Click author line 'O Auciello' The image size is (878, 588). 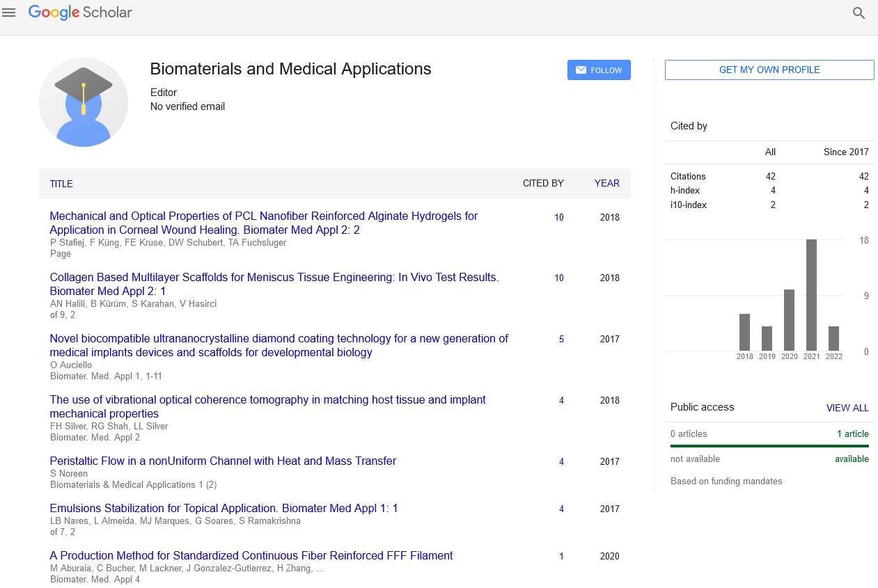point(71,365)
